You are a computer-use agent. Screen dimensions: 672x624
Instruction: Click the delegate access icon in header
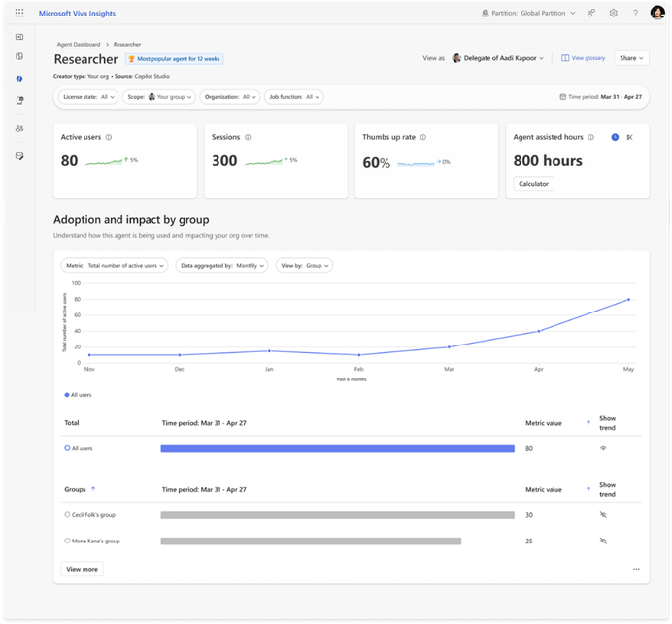pos(591,13)
